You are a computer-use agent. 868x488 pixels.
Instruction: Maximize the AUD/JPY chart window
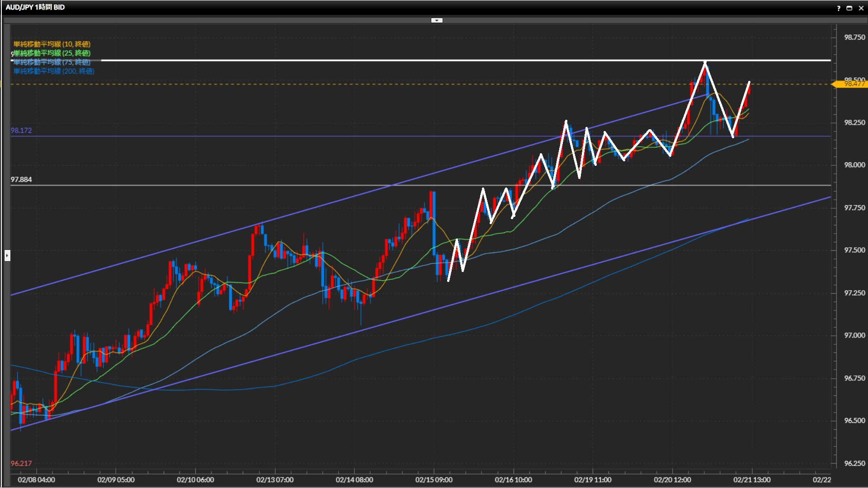[849, 8]
